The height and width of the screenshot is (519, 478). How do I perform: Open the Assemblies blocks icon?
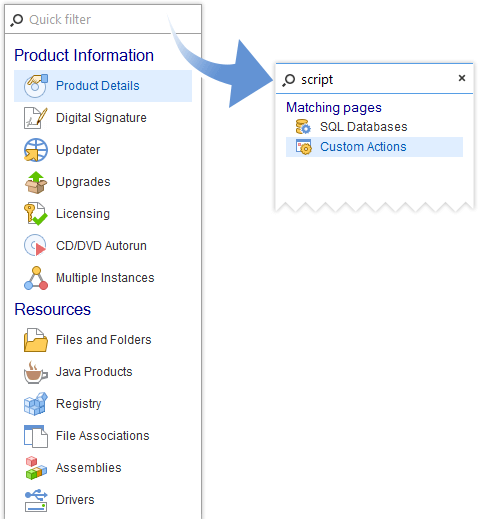tap(36, 468)
